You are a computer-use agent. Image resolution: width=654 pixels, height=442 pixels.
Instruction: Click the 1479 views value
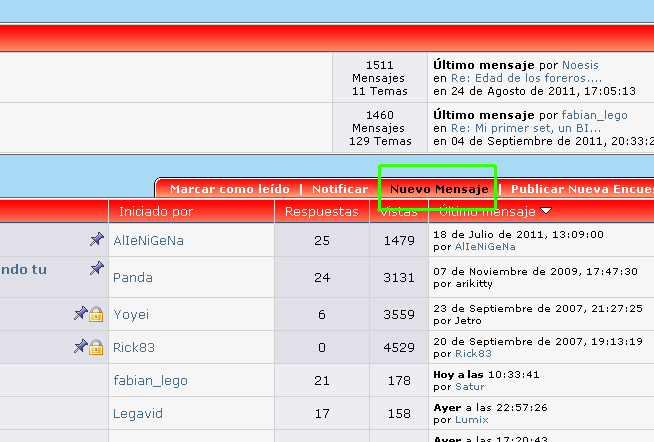[x=399, y=241]
